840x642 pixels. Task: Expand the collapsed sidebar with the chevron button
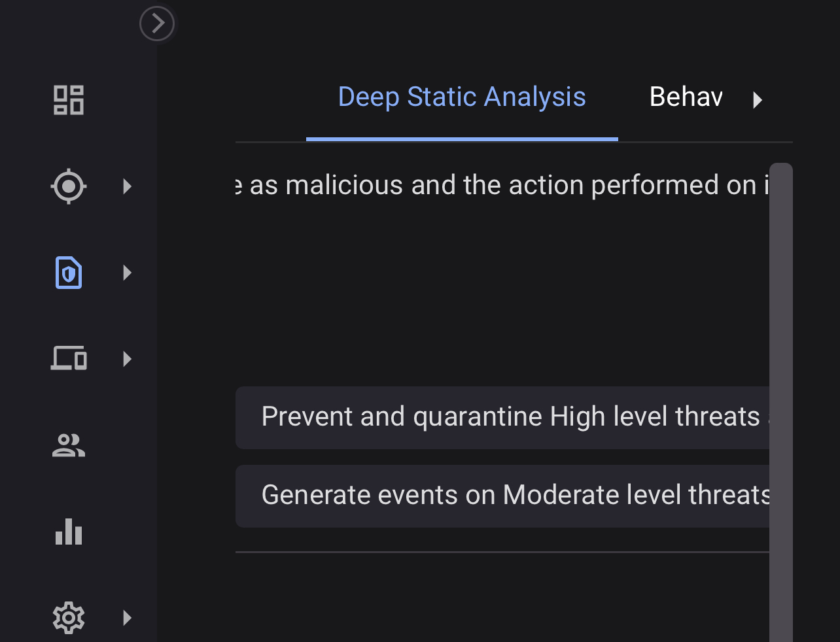coord(157,24)
